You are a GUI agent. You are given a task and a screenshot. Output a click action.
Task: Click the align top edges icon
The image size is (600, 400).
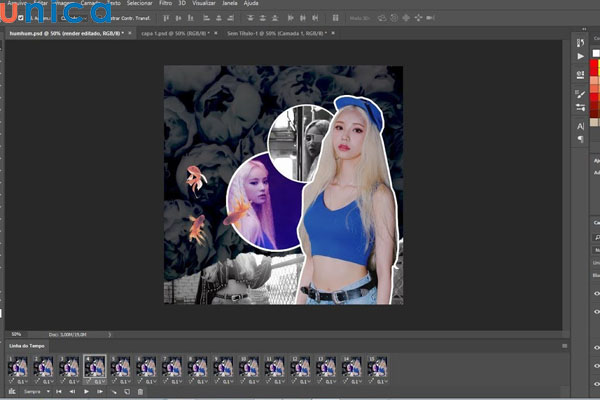click(166, 18)
